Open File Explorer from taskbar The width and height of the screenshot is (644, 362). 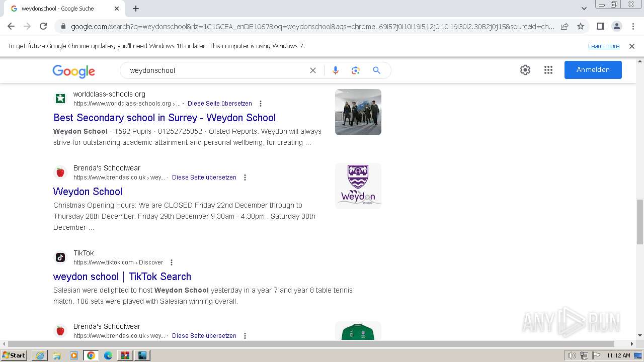coord(57,355)
